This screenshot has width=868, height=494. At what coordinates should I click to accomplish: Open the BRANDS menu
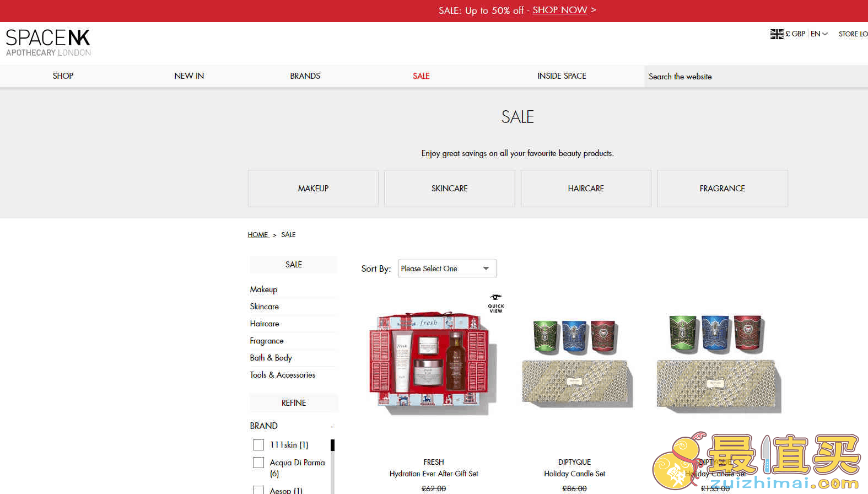tap(305, 76)
